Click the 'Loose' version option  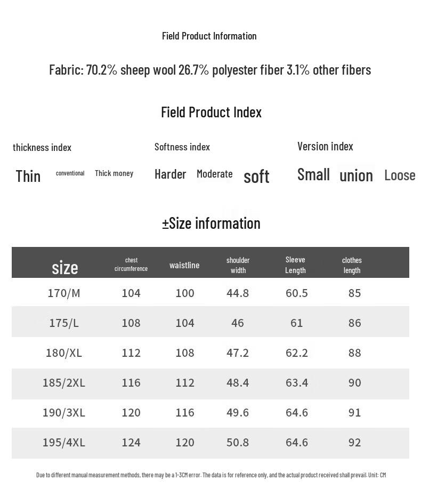pos(399,175)
